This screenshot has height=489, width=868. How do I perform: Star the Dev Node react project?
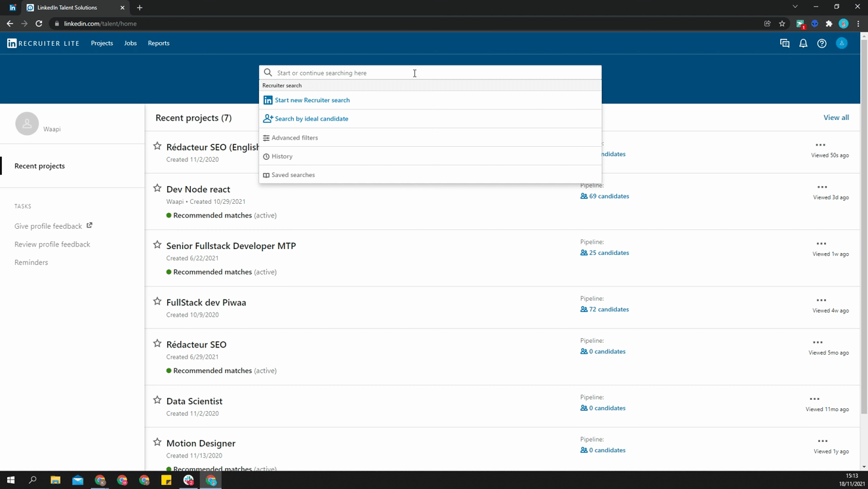click(157, 188)
